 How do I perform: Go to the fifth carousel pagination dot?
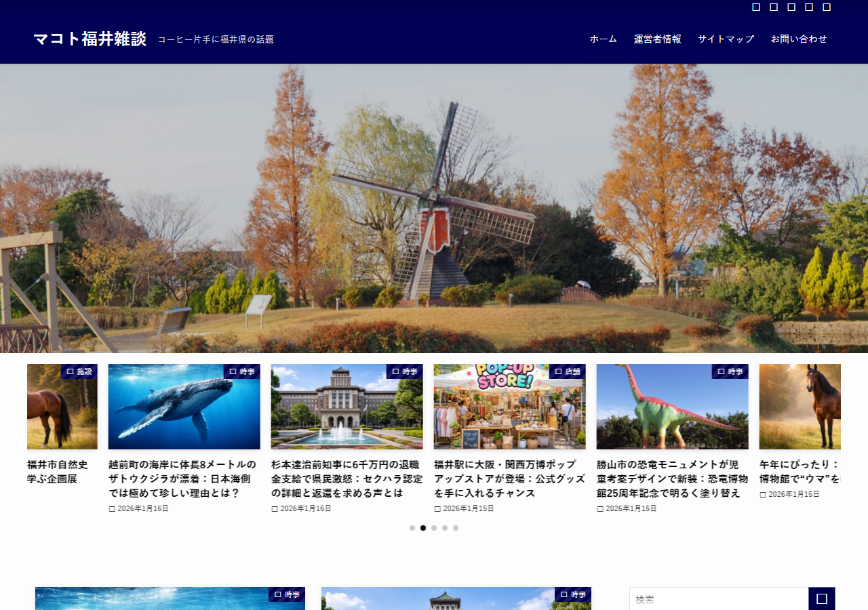[x=456, y=528]
